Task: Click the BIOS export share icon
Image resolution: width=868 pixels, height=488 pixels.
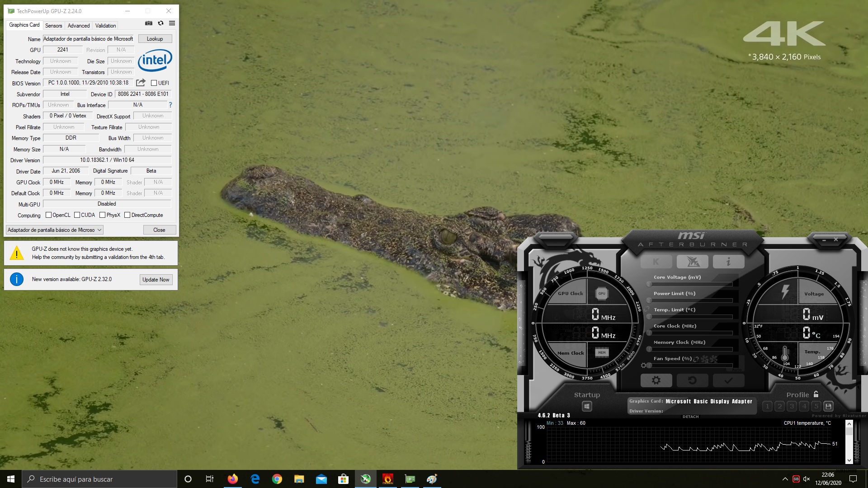Action: click(141, 83)
